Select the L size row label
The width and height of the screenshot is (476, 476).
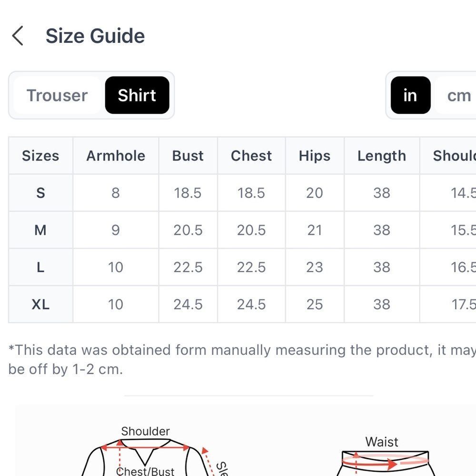(40, 267)
